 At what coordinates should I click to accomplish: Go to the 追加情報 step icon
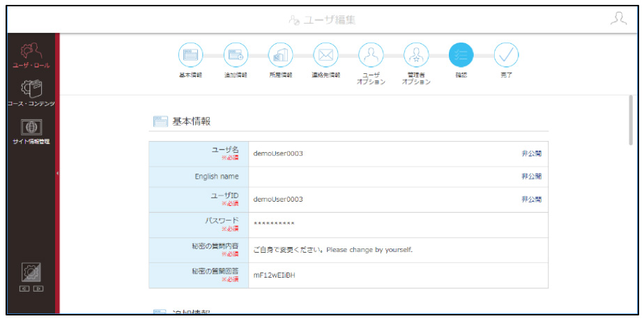pyautogui.click(x=236, y=54)
